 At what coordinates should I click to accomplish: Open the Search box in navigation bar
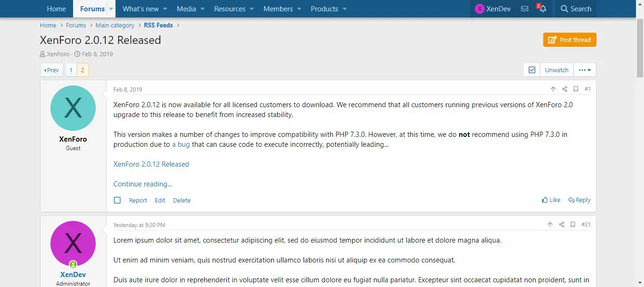click(576, 9)
